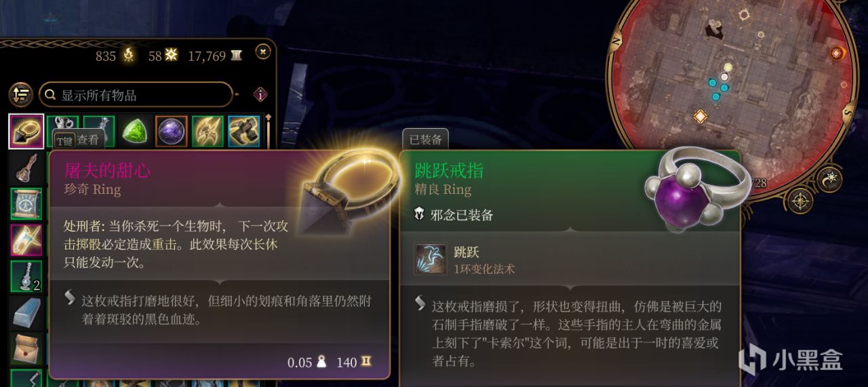
Task: Select the green-bordered scroll item
Action: (26, 204)
